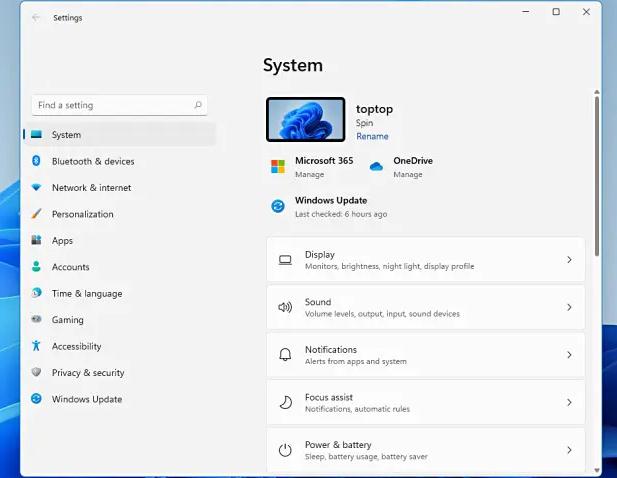Image resolution: width=617 pixels, height=478 pixels.
Task: Click the Personalization paintbrush icon
Action: click(x=36, y=214)
